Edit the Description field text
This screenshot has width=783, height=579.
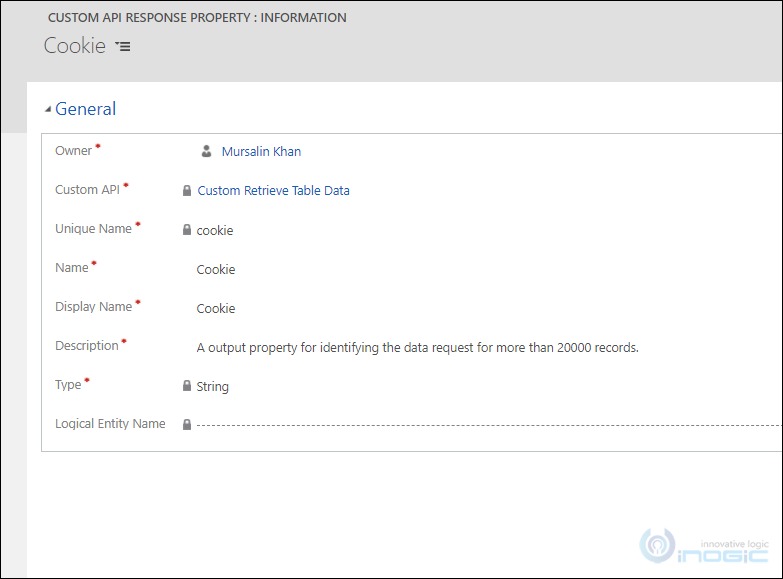point(417,347)
